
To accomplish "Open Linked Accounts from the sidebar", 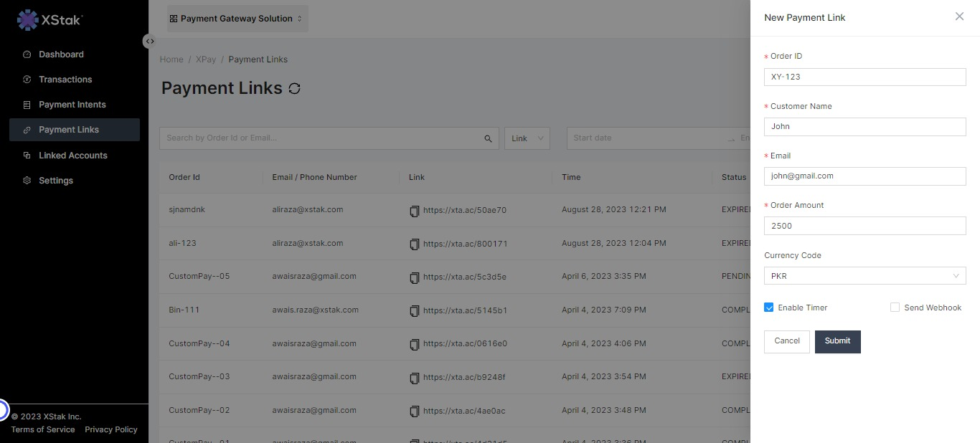I will point(72,156).
